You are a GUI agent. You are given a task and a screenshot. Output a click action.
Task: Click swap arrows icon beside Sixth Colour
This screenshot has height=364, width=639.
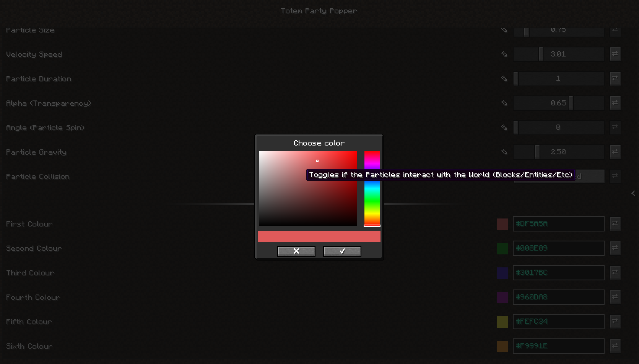[615, 346]
